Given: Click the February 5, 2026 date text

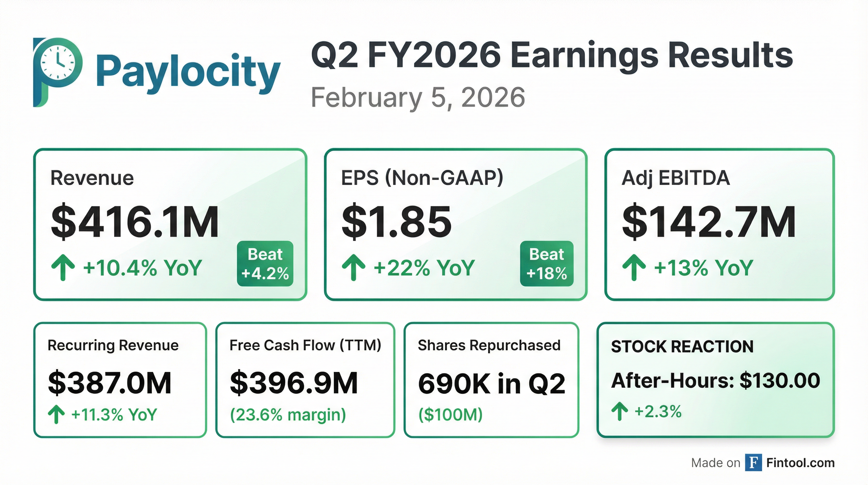Looking at the screenshot, I should 418,97.
